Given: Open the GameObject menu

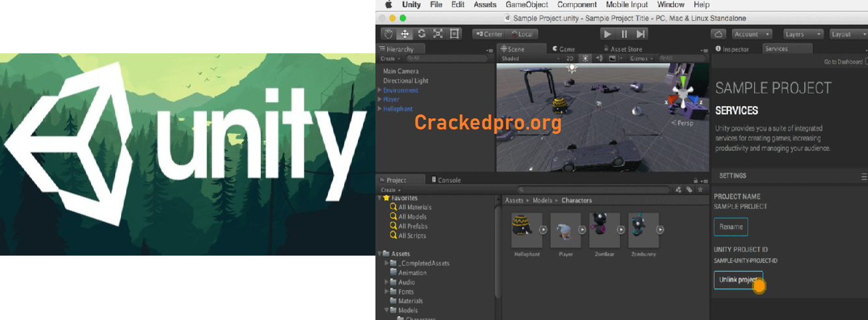Looking at the screenshot, I should click(527, 5).
